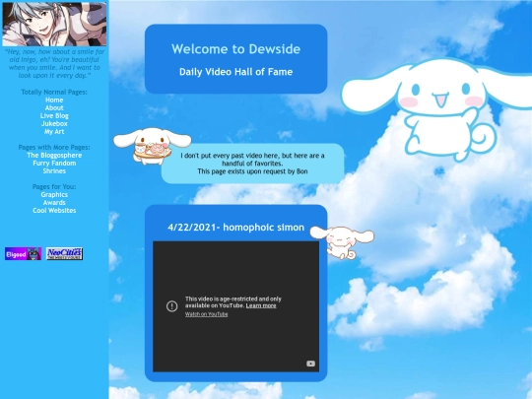This screenshot has height=399, width=532.
Task: Click the Inigo quote text
Action: pos(54,63)
